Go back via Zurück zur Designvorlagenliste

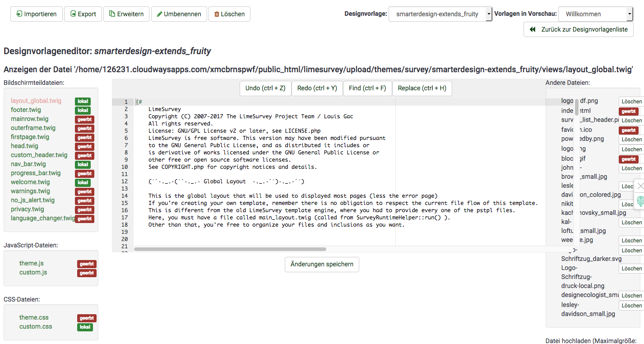[579, 29]
